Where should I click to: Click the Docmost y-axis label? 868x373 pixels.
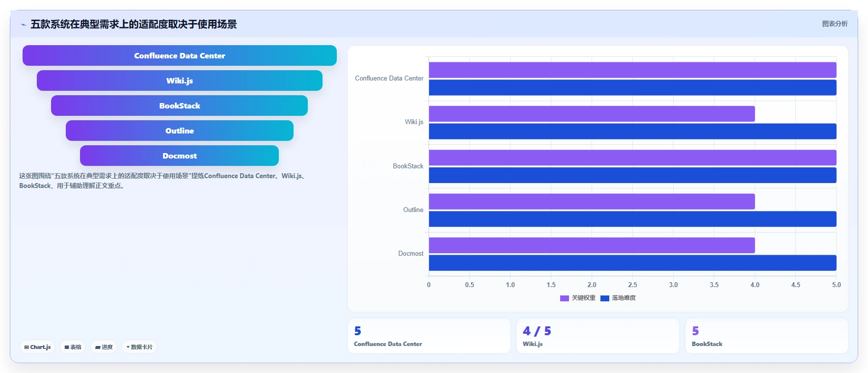pyautogui.click(x=410, y=254)
